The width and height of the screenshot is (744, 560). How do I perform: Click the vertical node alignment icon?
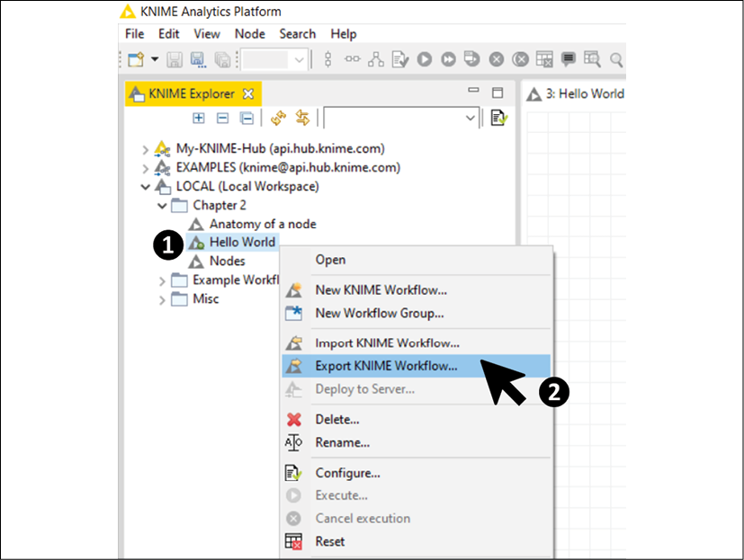327,59
